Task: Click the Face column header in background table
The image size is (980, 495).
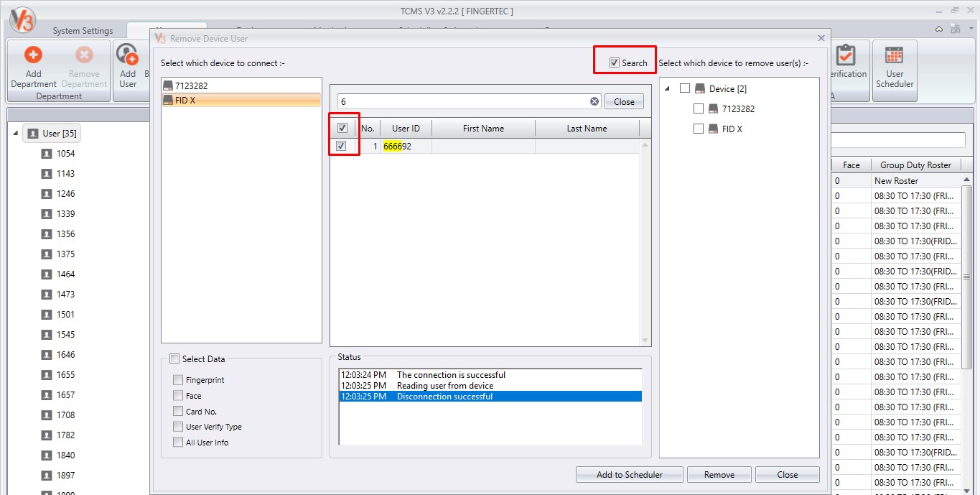Action: coord(851,165)
